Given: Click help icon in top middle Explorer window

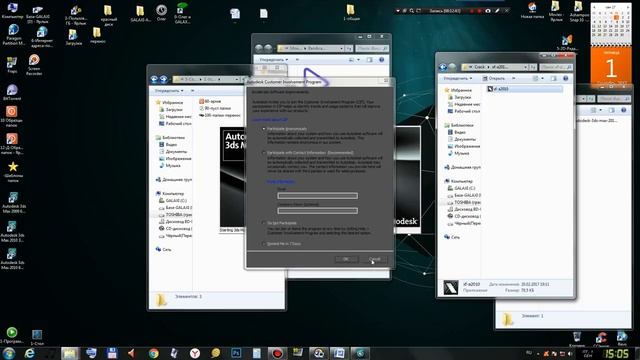Looking at the screenshot, I should [382, 60].
